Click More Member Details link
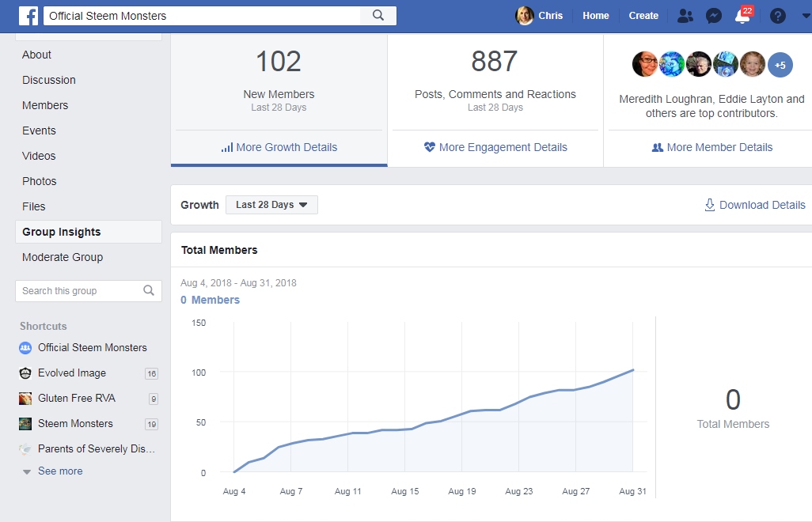This screenshot has height=522, width=812. (x=712, y=147)
